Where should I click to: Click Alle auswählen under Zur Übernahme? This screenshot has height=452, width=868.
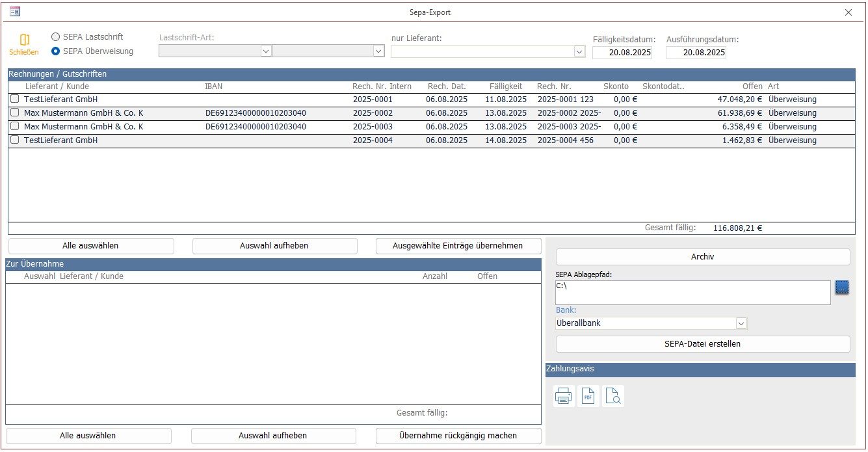88,436
